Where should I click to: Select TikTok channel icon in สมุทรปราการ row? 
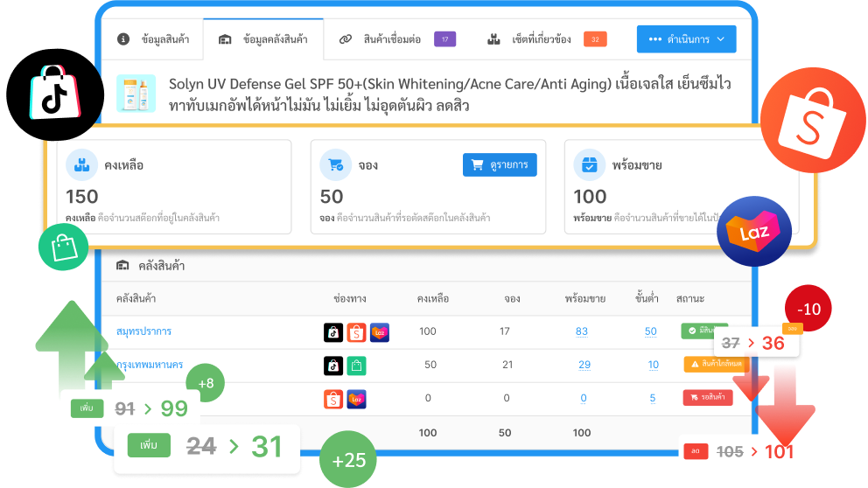coord(333,332)
